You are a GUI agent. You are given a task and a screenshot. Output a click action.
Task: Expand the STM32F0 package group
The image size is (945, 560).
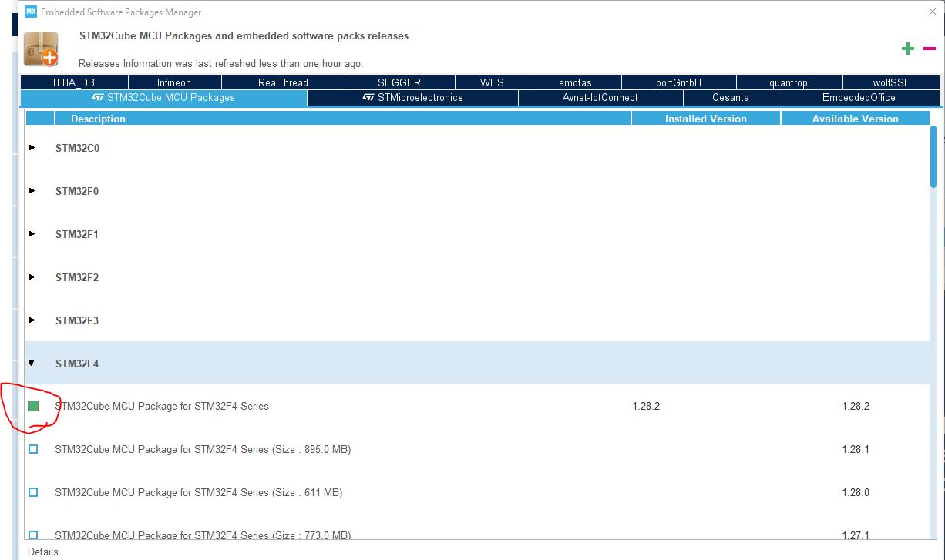click(x=32, y=190)
